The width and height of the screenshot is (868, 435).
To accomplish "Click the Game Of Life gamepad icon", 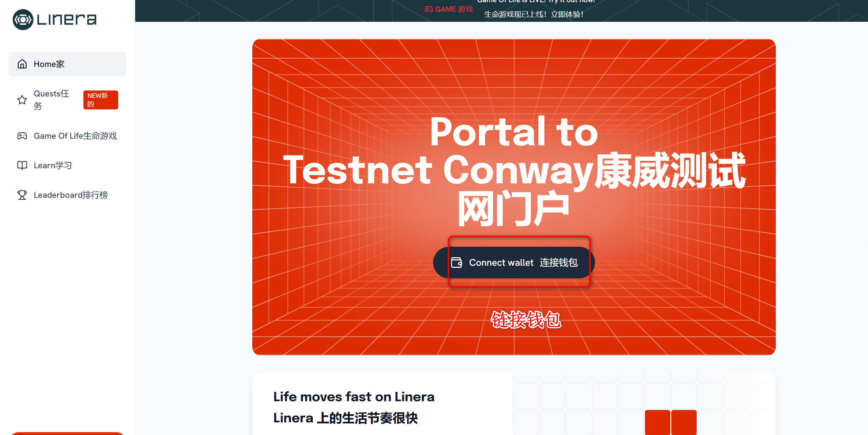I will pyautogui.click(x=22, y=136).
